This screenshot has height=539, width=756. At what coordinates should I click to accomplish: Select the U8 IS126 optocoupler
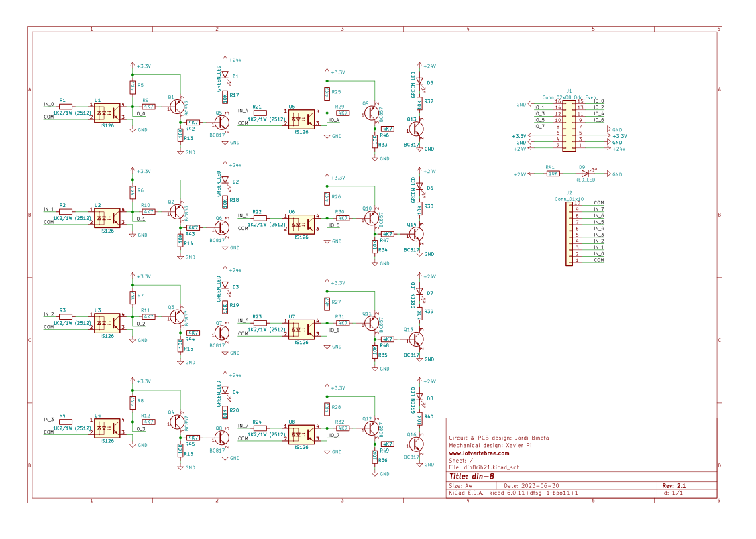click(x=301, y=434)
